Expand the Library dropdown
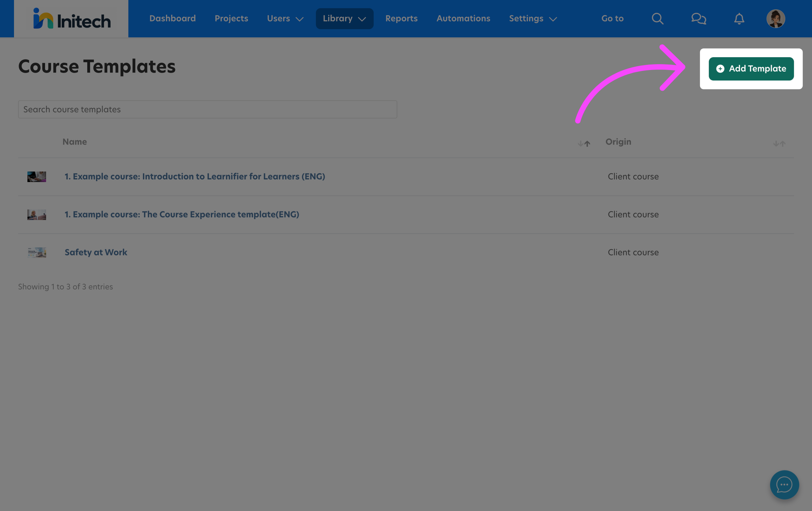The height and width of the screenshot is (511, 812). 344,19
